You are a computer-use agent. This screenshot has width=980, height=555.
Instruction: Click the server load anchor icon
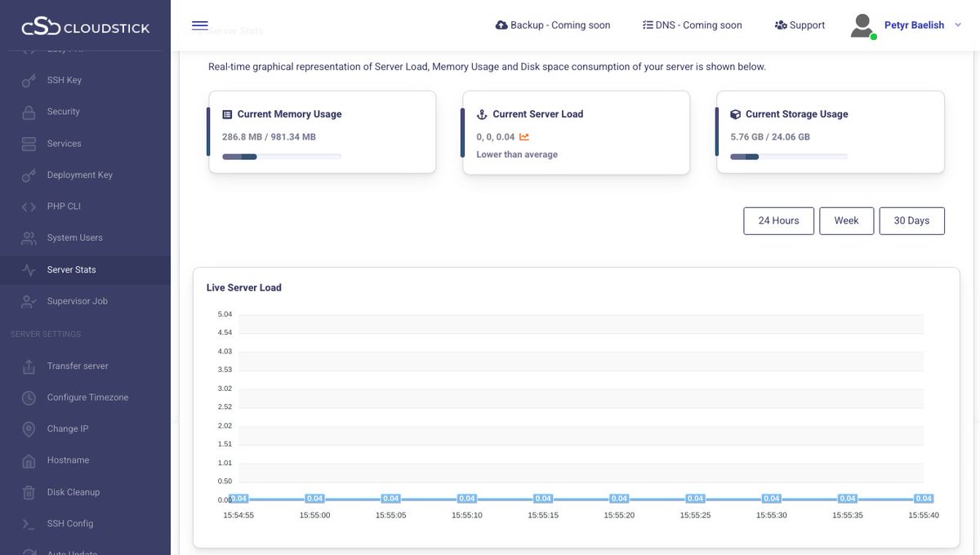(x=482, y=115)
